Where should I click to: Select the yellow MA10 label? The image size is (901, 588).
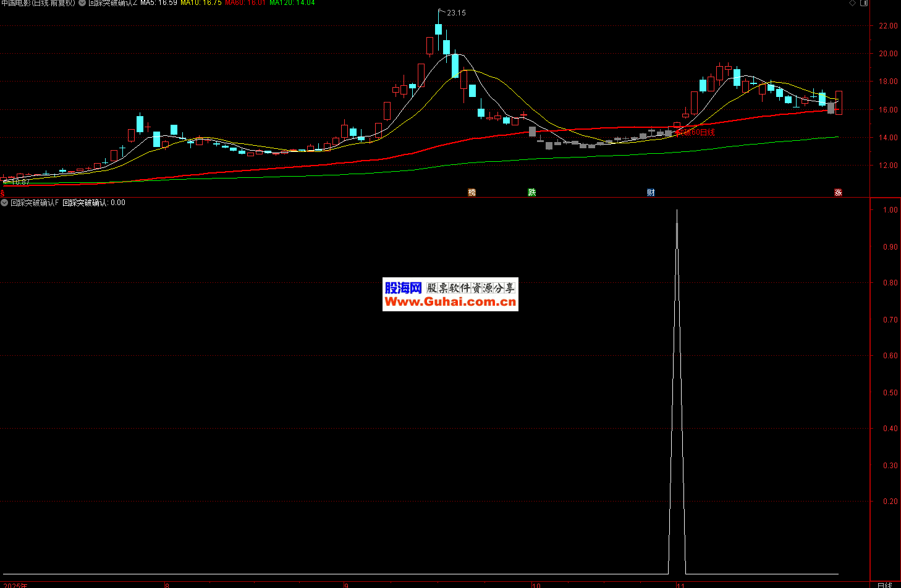point(201,3)
